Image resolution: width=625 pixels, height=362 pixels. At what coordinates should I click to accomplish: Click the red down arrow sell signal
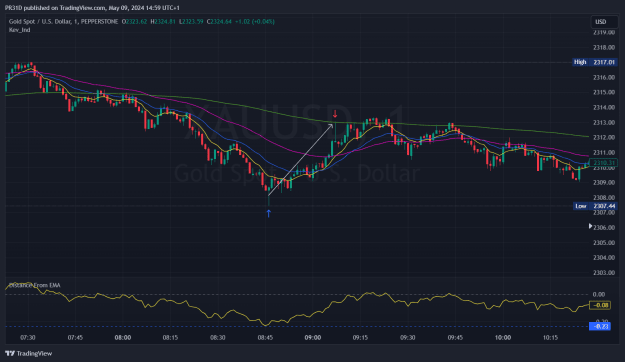335,114
